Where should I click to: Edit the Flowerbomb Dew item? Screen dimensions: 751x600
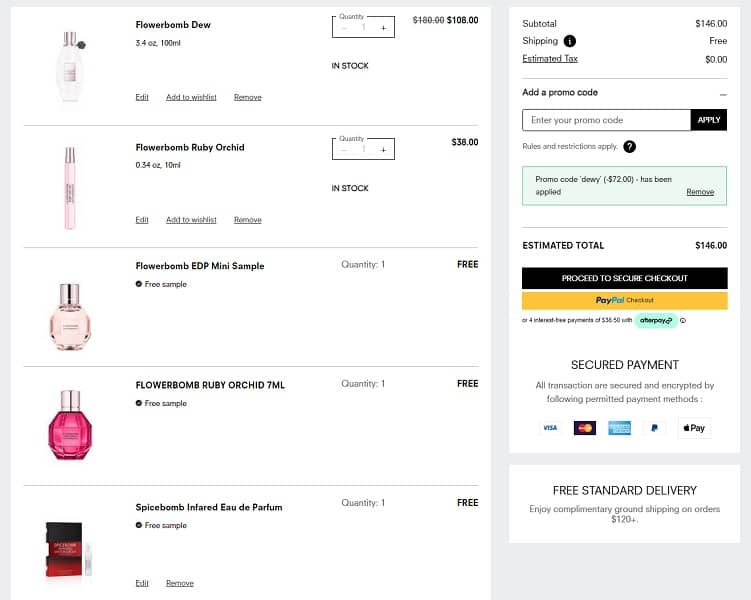142,97
